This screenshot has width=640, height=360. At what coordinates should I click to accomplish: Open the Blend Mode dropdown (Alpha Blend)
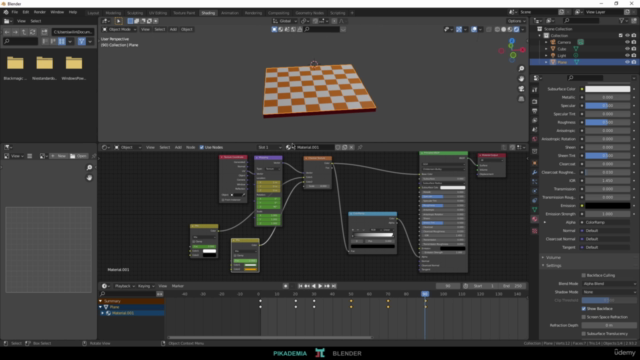click(609, 284)
